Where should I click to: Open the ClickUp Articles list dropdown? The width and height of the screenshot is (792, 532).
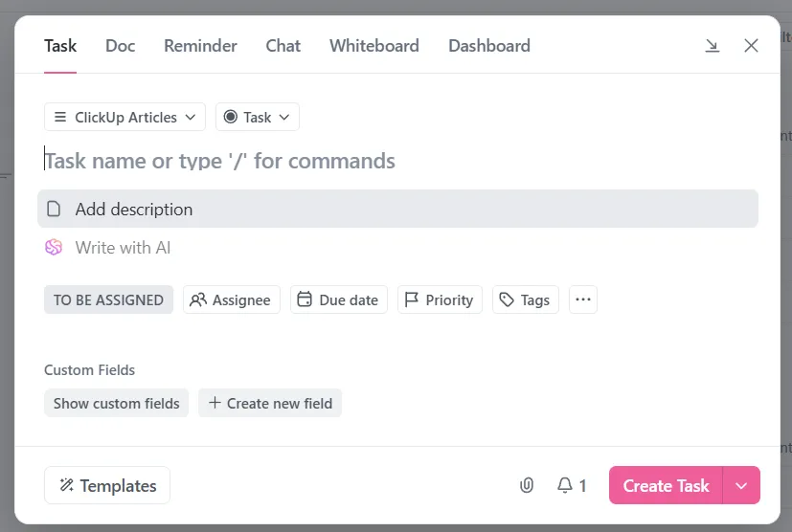[x=124, y=117]
